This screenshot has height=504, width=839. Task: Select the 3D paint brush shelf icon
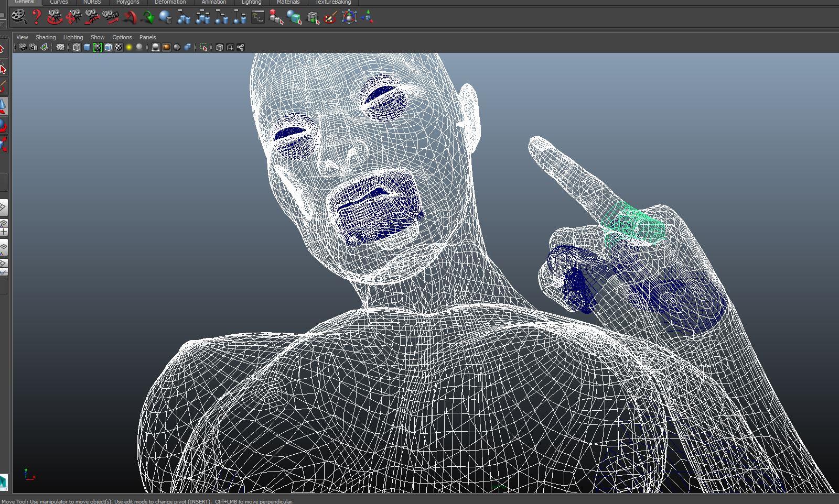pyautogui.click(x=331, y=17)
